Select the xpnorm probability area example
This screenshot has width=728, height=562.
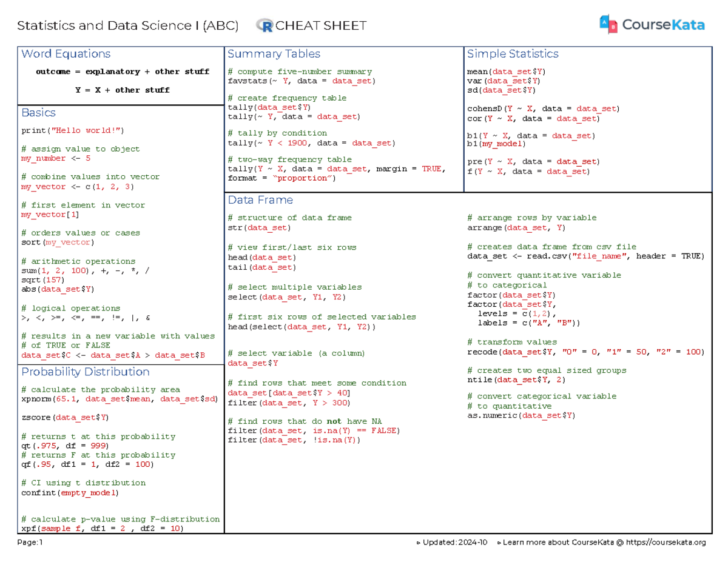pyautogui.click(x=120, y=399)
